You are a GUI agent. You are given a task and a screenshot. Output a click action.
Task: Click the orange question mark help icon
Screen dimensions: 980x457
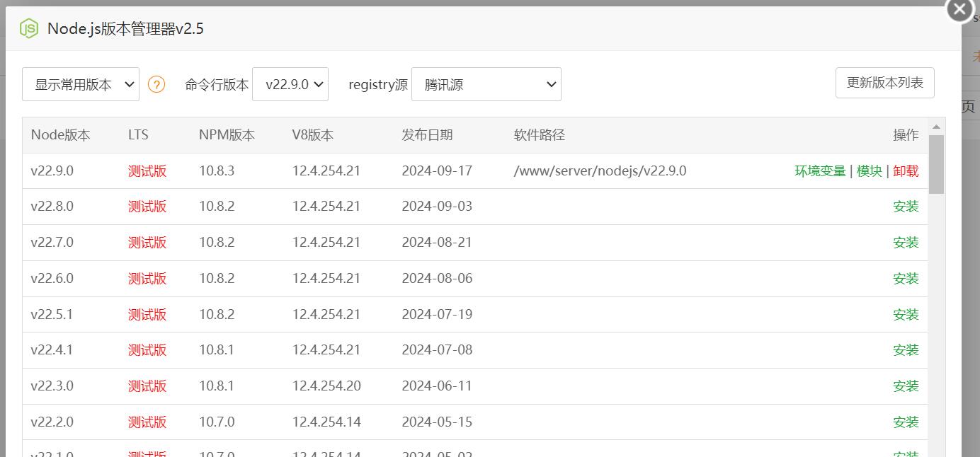(x=156, y=84)
